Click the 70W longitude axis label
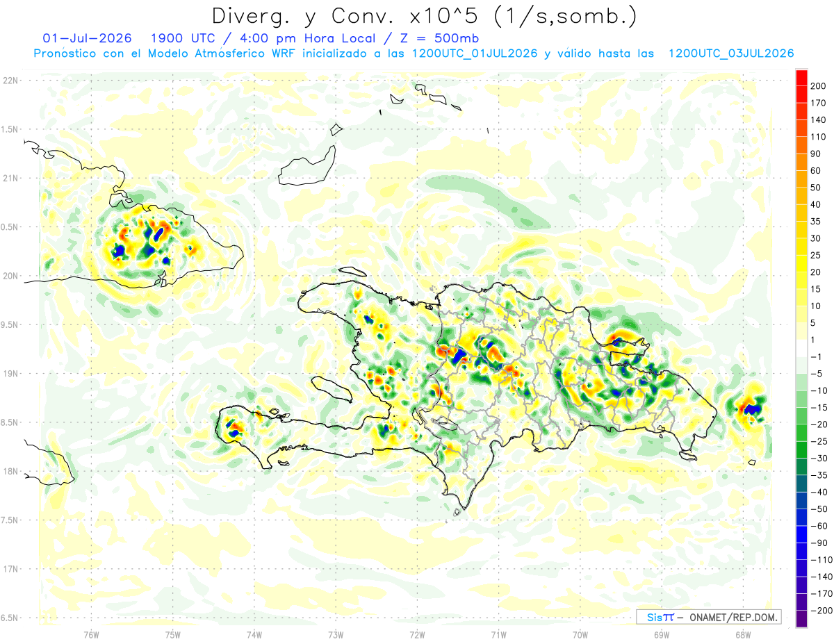The height and width of the screenshot is (644, 834). pyautogui.click(x=580, y=634)
